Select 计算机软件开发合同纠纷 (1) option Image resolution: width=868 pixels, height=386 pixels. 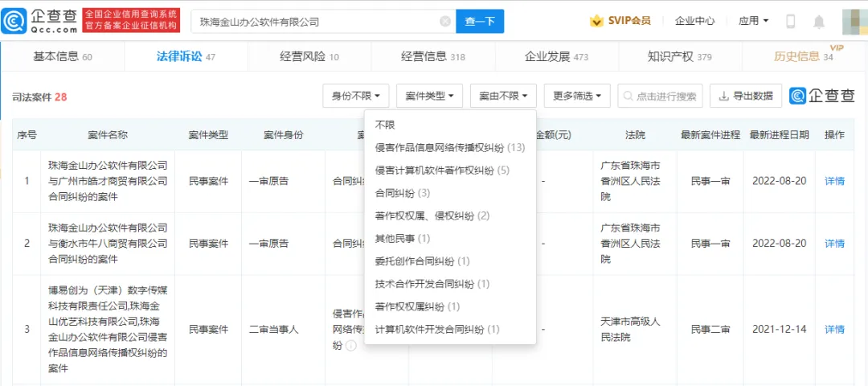click(450, 330)
